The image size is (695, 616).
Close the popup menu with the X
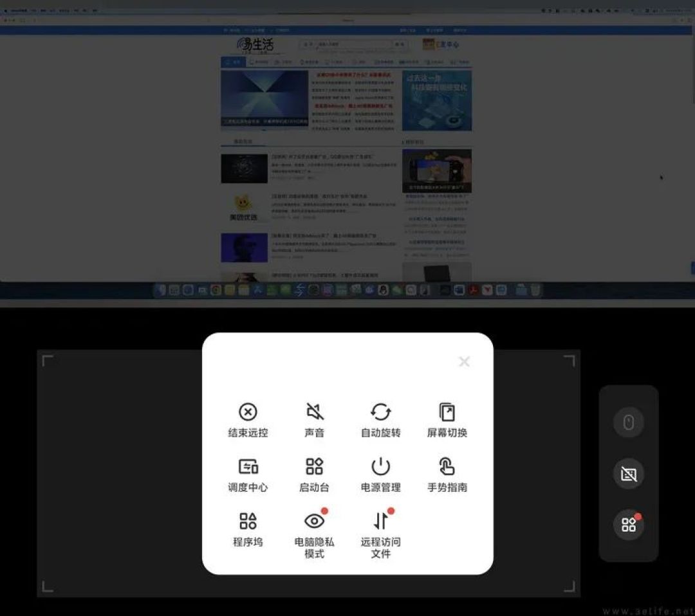point(464,362)
